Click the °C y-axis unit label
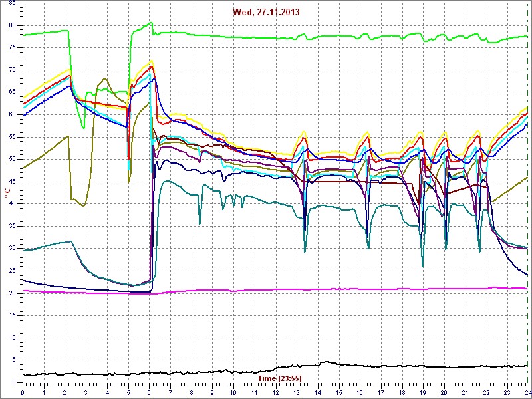The height and width of the screenshot is (399, 532). pyautogui.click(x=7, y=194)
